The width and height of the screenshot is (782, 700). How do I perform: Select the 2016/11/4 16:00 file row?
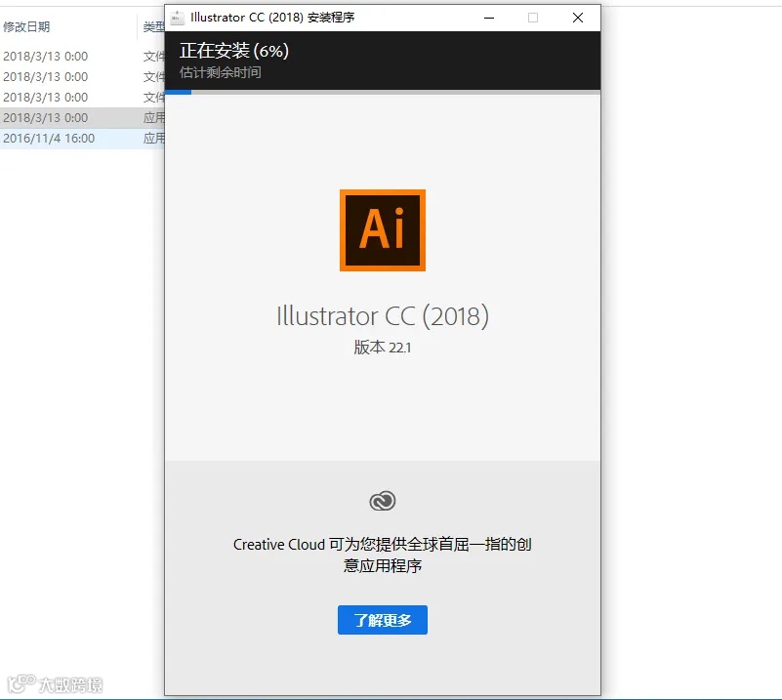[x=82, y=138]
